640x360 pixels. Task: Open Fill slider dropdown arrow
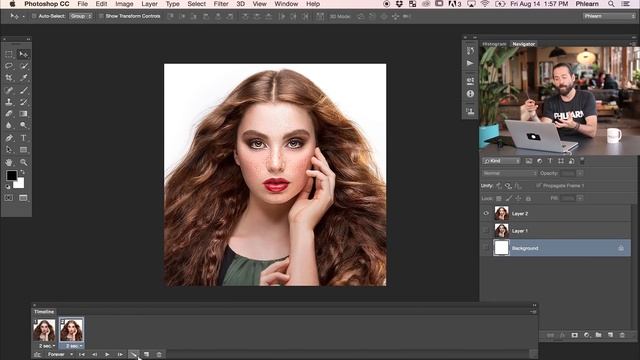[580, 198]
